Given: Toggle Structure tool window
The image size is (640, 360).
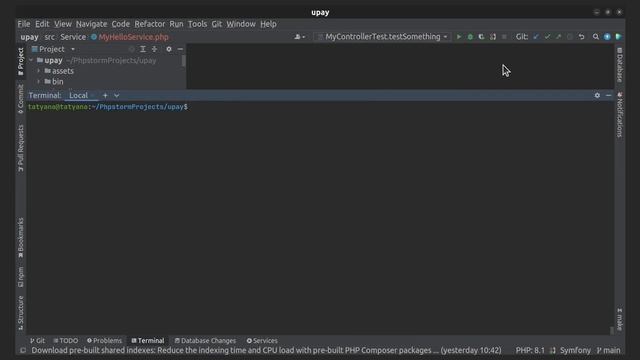Looking at the screenshot, I should (20, 313).
